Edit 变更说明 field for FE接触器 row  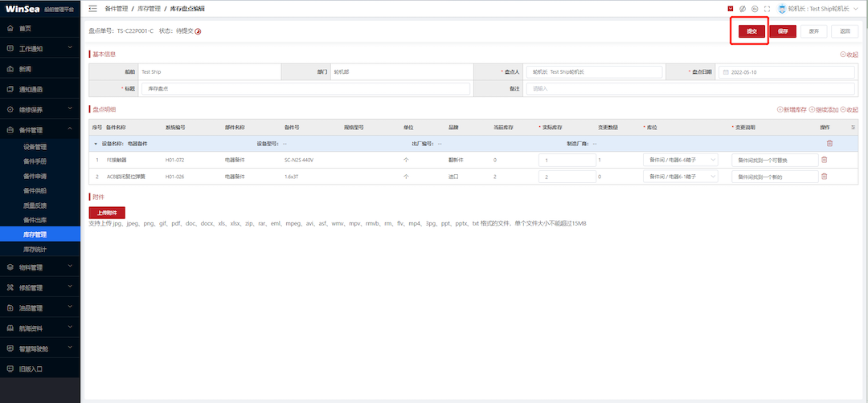(x=775, y=160)
